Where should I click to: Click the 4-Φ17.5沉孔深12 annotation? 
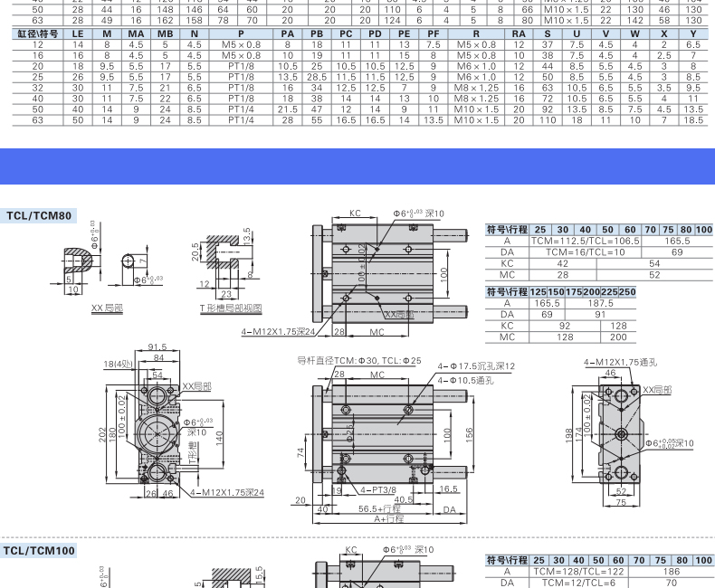[475, 366]
